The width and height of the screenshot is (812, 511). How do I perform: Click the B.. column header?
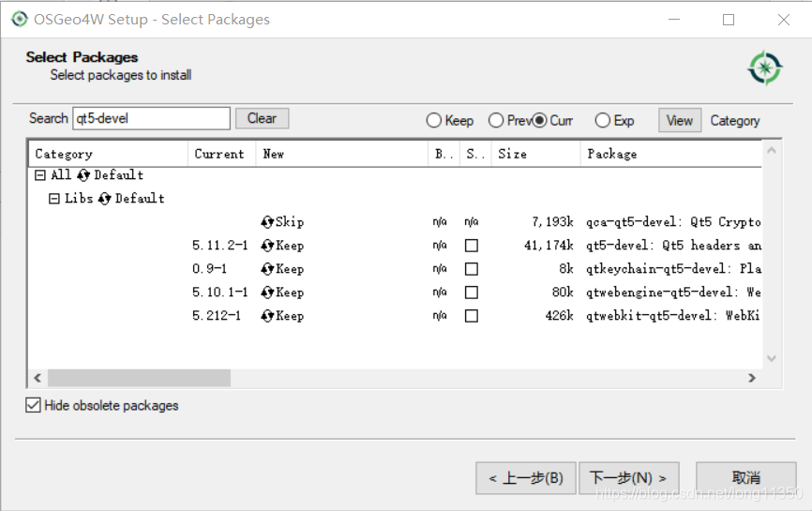444,154
